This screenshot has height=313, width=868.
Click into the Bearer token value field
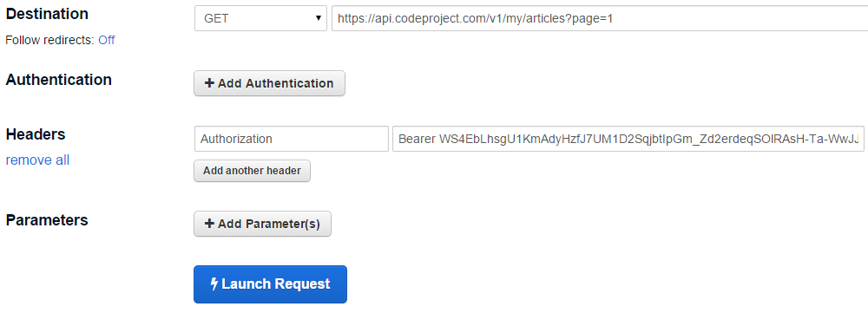(x=628, y=139)
